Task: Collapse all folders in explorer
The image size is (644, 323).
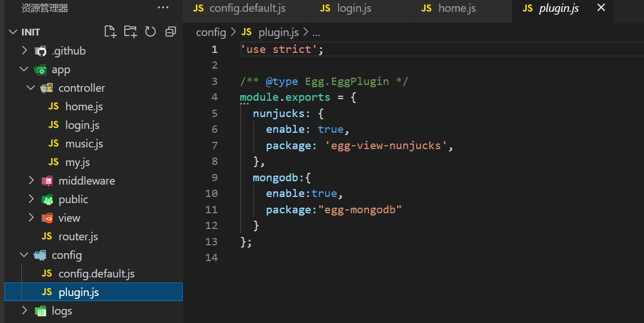Action: 170,32
